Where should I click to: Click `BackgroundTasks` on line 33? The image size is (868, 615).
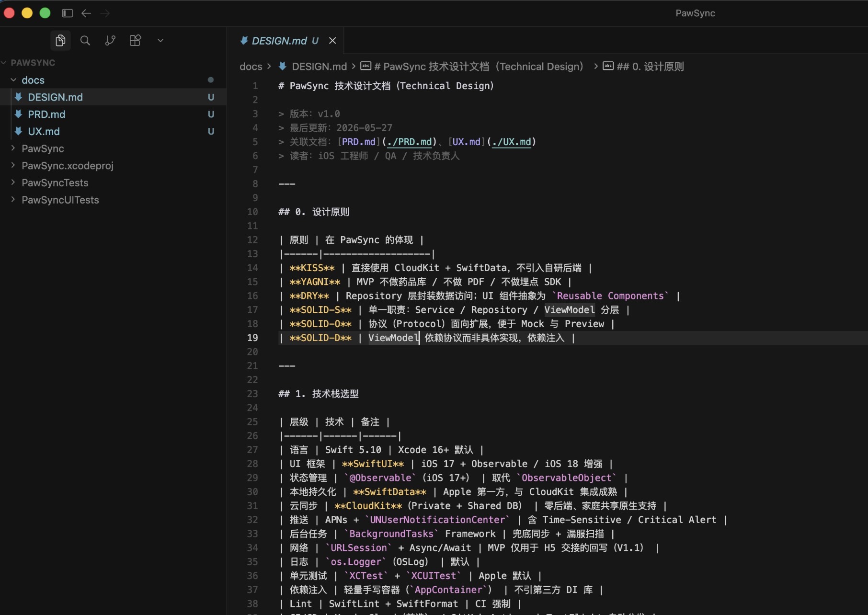391,534
